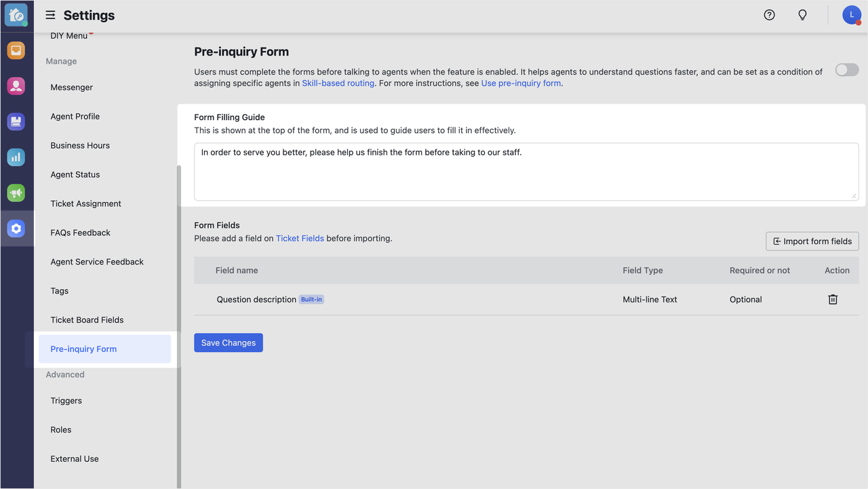Open the DIY Menu settings page

coord(69,35)
